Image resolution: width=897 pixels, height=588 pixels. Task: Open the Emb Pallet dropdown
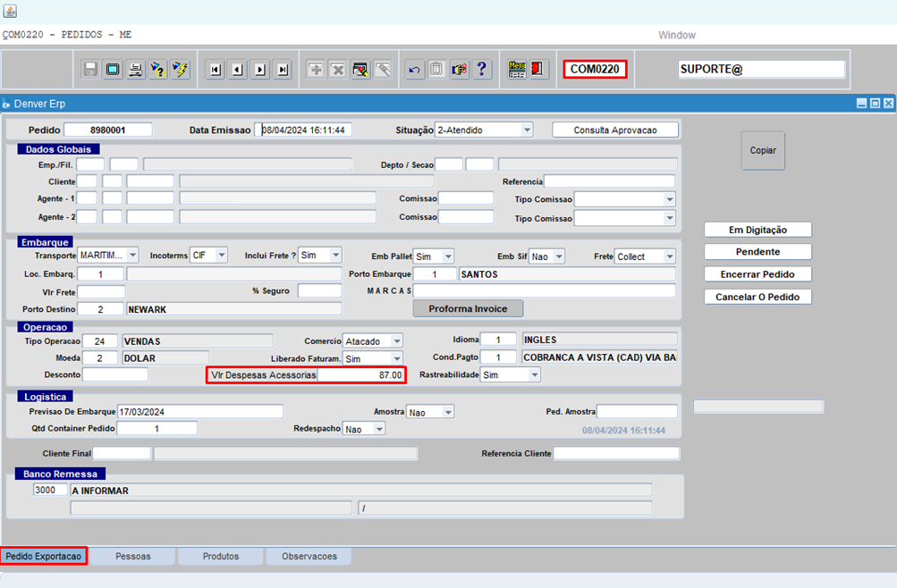447,256
